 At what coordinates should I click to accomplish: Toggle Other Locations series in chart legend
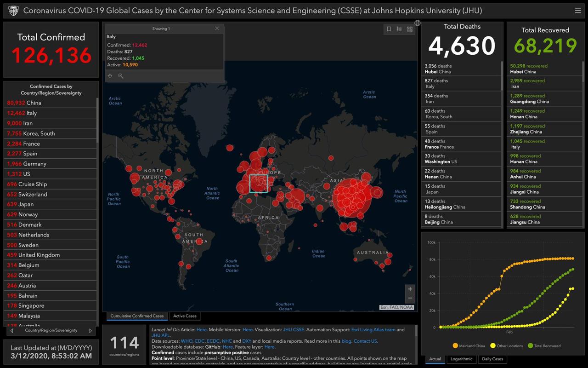tap(509, 345)
